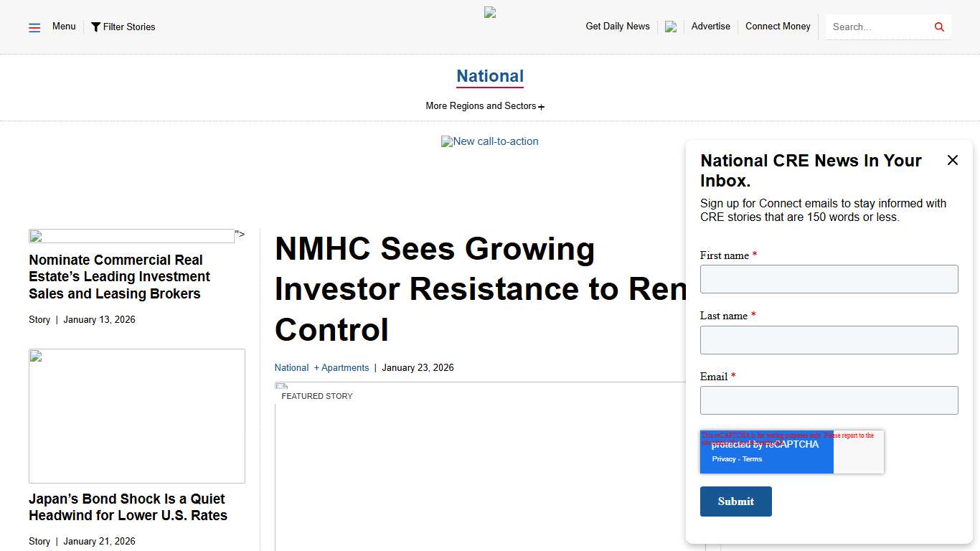Click the site logo image at the top
Image resolution: width=980 pixels, height=551 pixels.
(489, 12)
